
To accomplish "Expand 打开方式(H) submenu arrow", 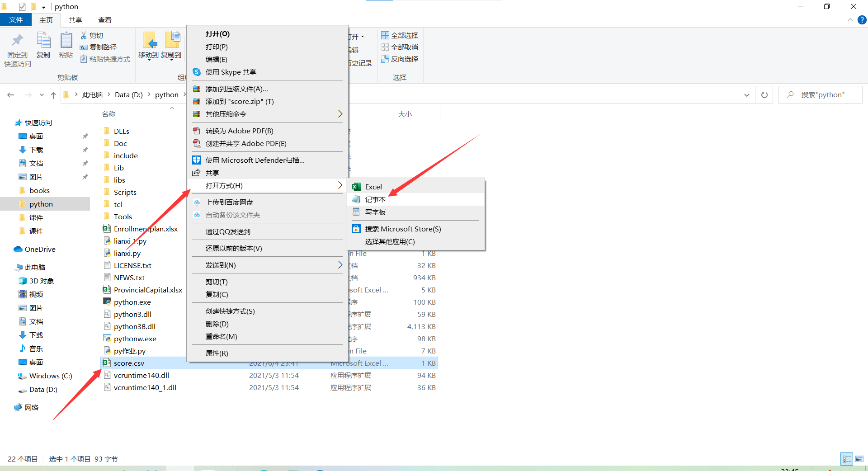I will click(340, 185).
